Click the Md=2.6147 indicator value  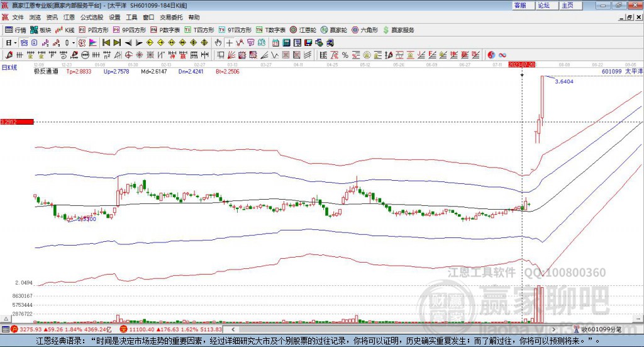[153, 71]
